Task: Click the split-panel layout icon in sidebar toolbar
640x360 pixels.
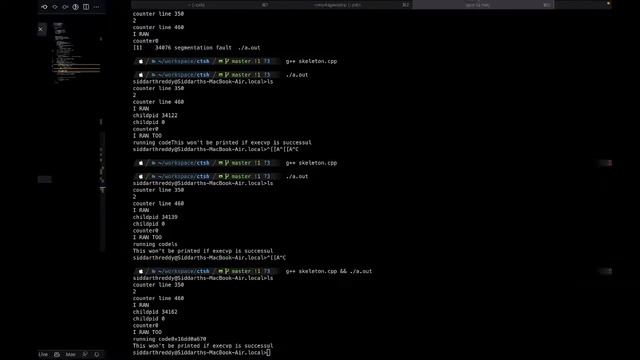Action: point(86,7)
